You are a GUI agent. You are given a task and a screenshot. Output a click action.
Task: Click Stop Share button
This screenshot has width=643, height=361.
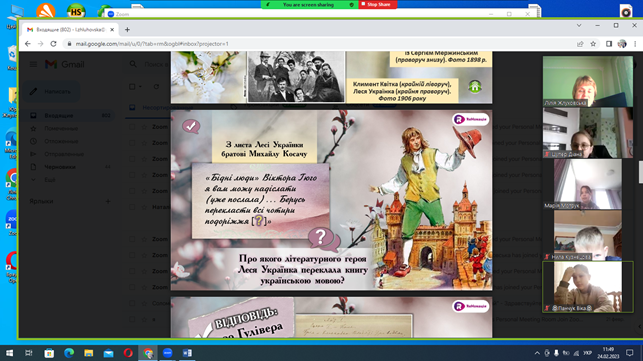coord(379,5)
